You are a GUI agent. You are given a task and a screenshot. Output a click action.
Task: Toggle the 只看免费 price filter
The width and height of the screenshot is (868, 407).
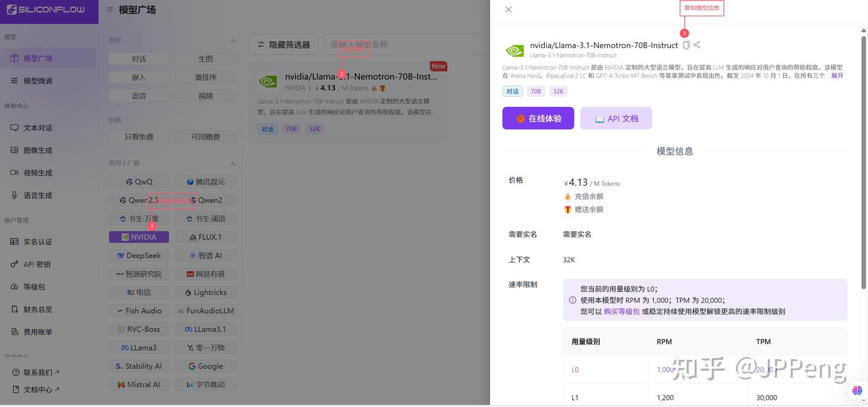(139, 137)
